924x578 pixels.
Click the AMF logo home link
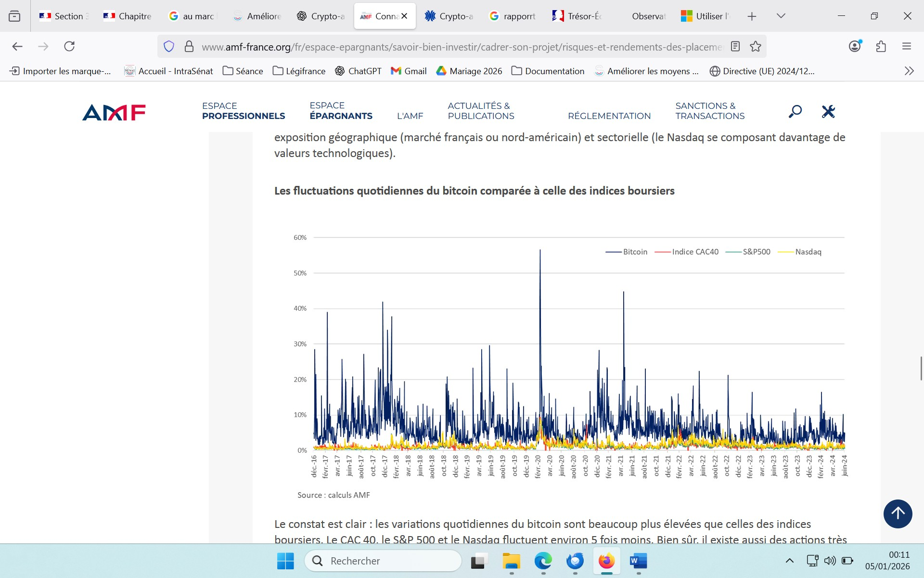point(114,112)
